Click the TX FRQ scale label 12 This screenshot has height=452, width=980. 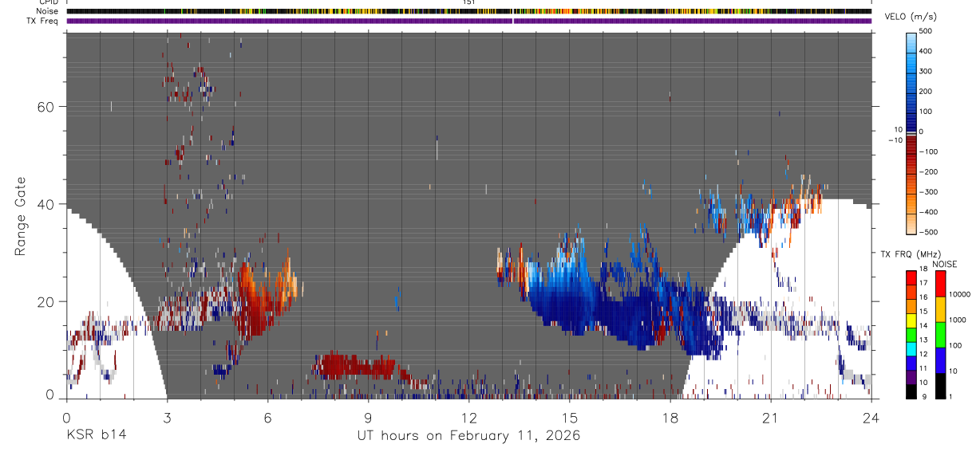coord(924,355)
